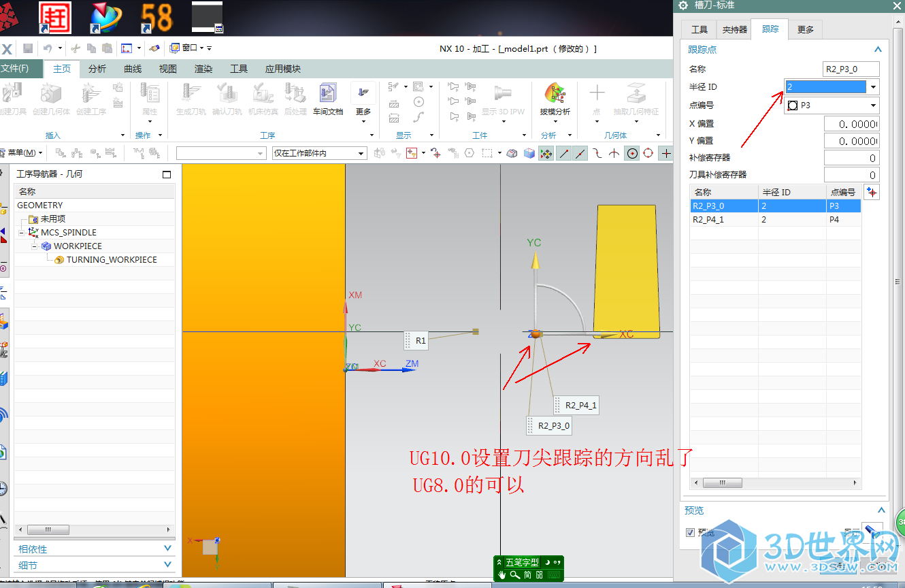The image size is (905, 588).
Task: Switch to the 分析 ribbon tab
Action: click(97, 69)
